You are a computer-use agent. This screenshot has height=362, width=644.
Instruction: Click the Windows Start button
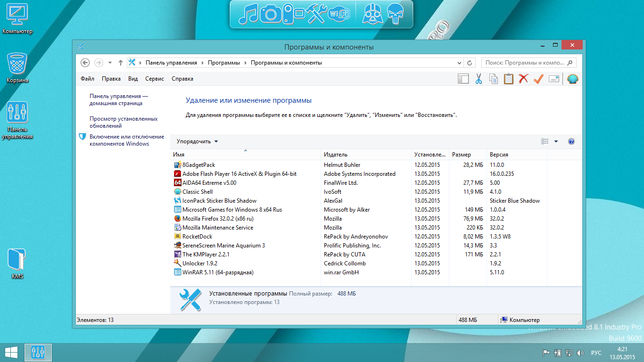11,352
